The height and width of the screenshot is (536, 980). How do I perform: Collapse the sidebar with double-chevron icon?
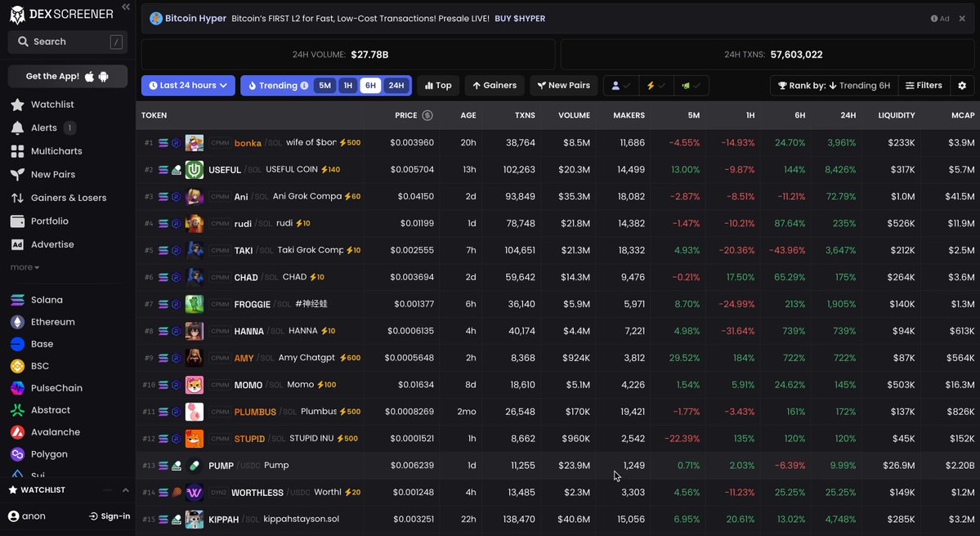[126, 7]
